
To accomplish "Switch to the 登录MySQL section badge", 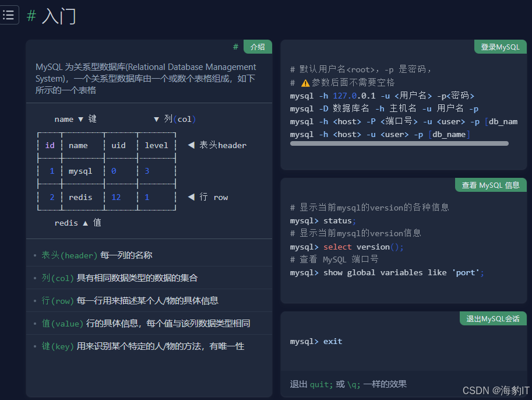I will (x=500, y=46).
